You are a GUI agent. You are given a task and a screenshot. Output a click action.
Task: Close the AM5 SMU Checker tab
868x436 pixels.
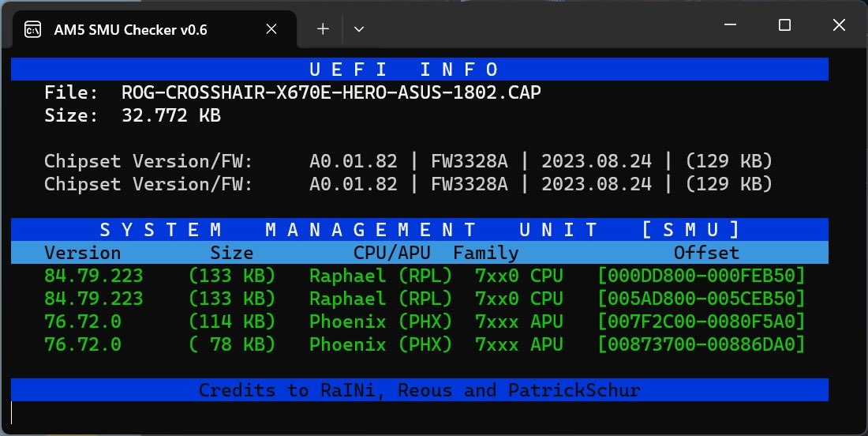tap(271, 29)
